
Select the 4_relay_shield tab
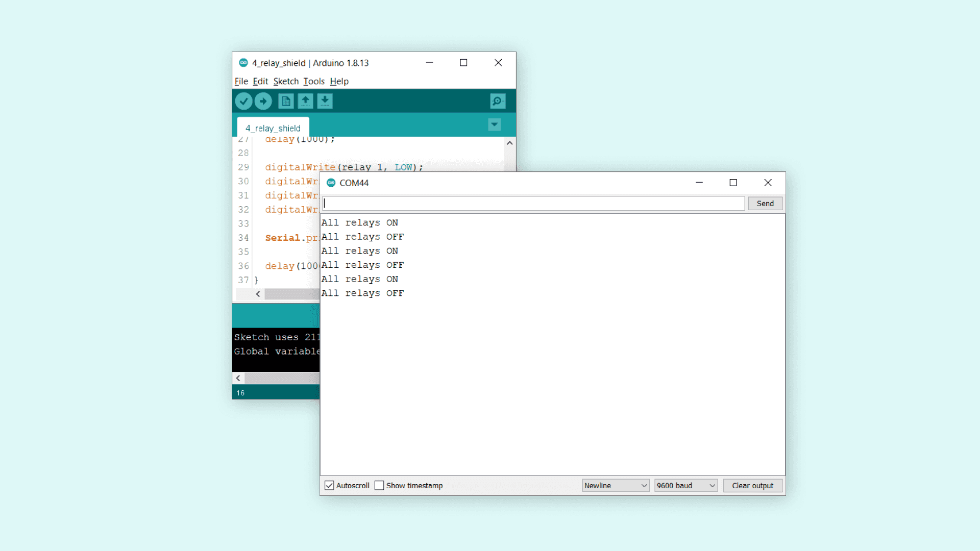coord(273,128)
